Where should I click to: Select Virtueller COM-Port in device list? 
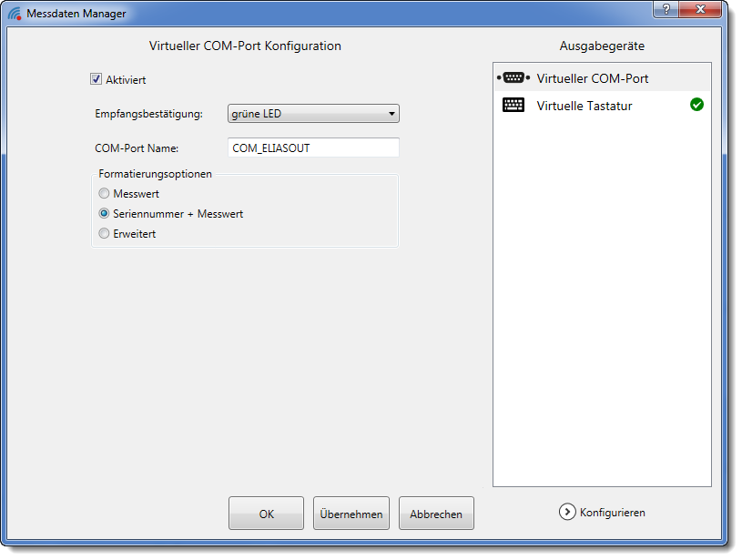point(602,78)
